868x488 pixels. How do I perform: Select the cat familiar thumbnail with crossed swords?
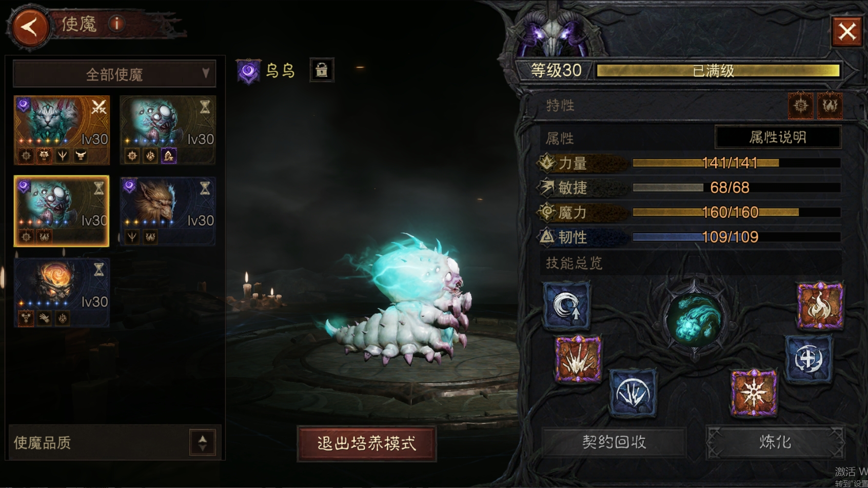(x=62, y=130)
